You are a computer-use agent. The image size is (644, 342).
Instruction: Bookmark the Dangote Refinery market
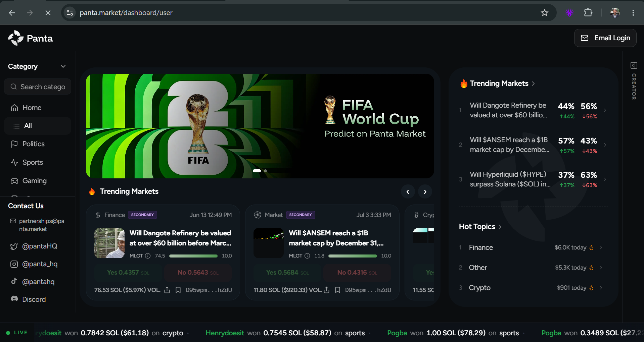(x=178, y=290)
